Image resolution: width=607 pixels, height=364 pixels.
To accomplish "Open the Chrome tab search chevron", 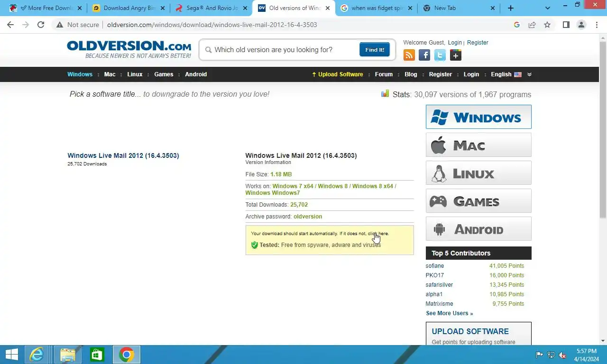I will click(548, 8).
